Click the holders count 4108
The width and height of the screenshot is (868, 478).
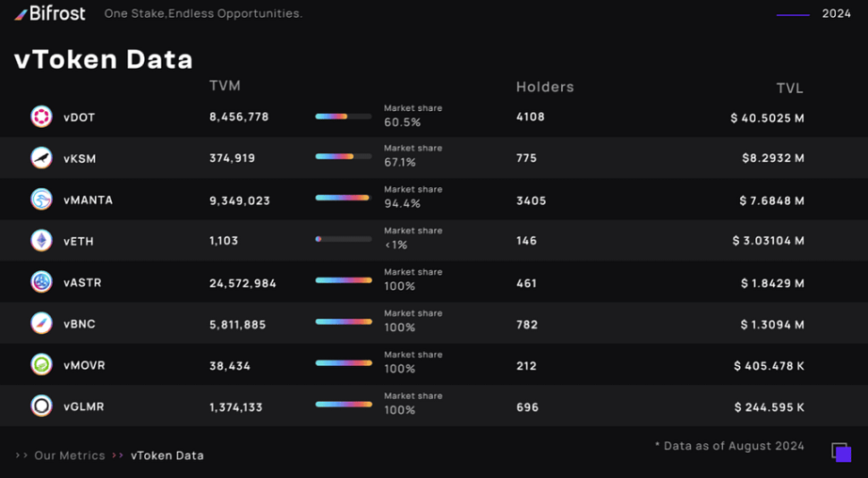pos(530,117)
